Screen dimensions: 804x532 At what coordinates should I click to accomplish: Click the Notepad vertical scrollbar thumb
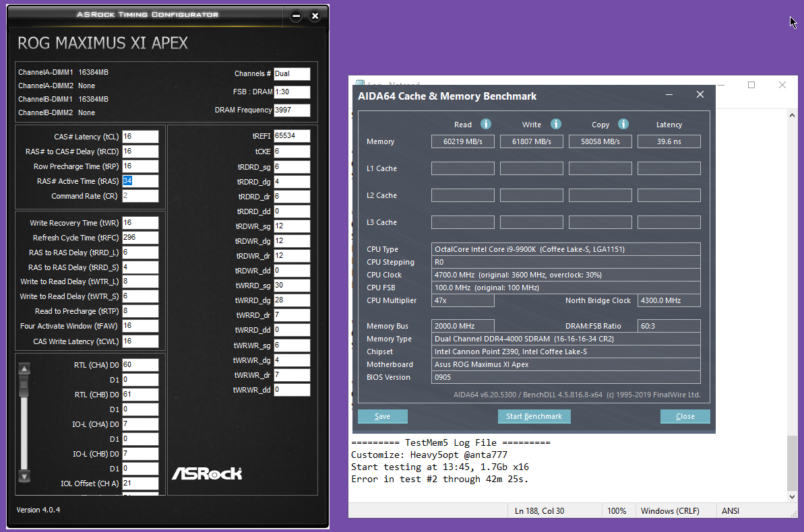[793, 463]
